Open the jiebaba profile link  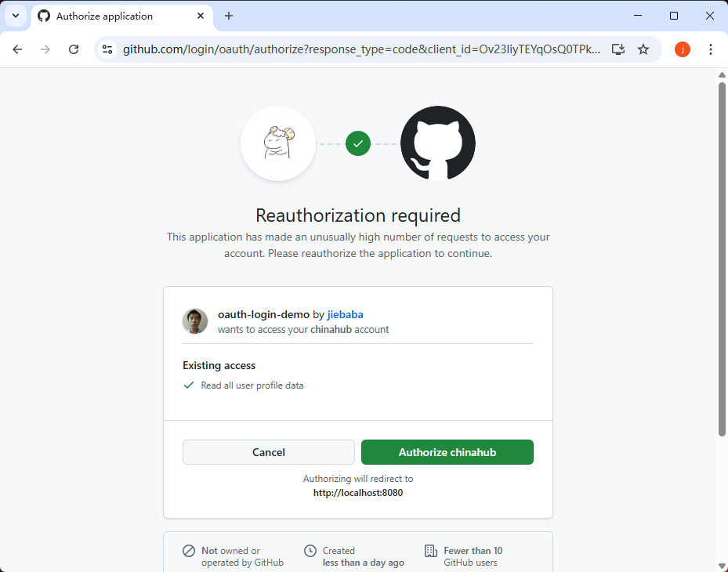click(345, 314)
